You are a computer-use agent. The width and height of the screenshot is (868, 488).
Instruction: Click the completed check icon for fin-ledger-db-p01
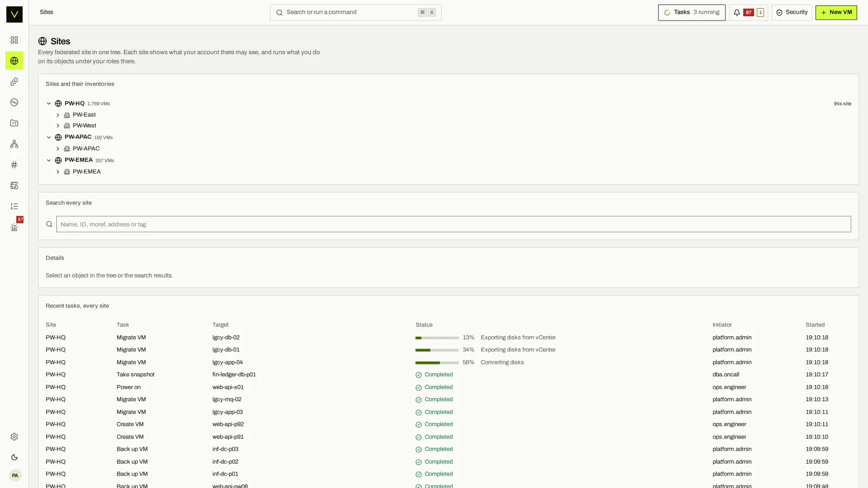[418, 375]
